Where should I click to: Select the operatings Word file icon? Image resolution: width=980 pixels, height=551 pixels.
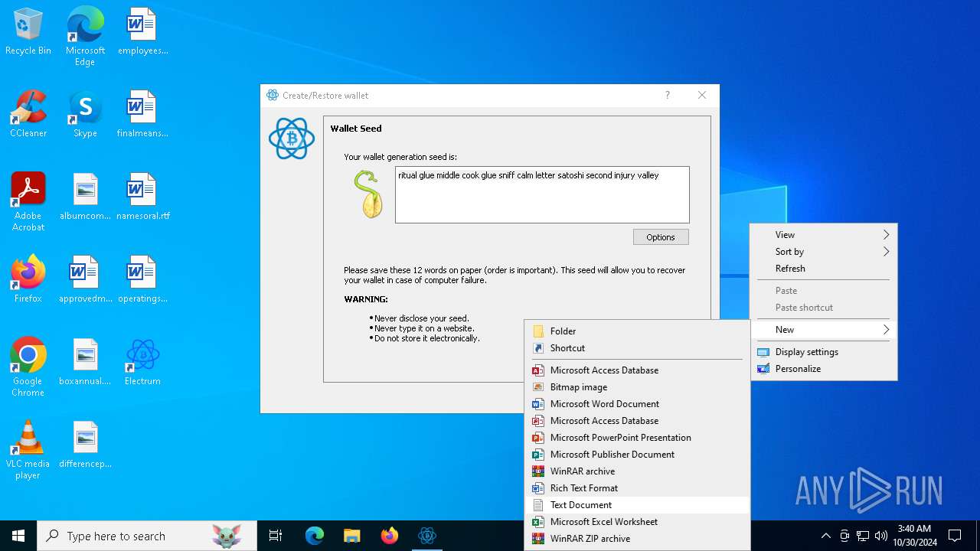click(142, 279)
